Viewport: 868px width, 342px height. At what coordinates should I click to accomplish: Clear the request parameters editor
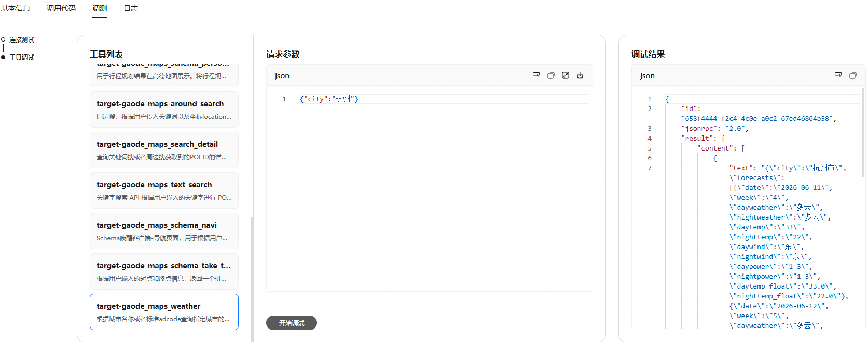580,75
